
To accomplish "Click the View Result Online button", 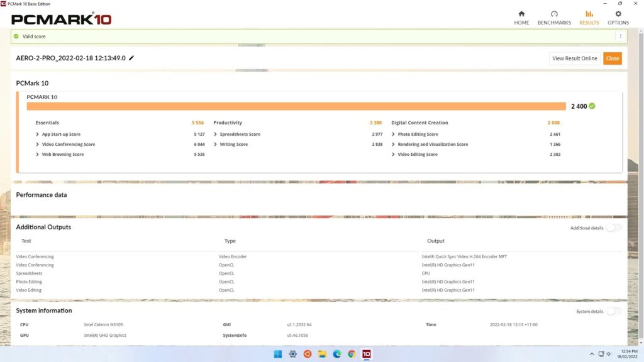I will [574, 58].
